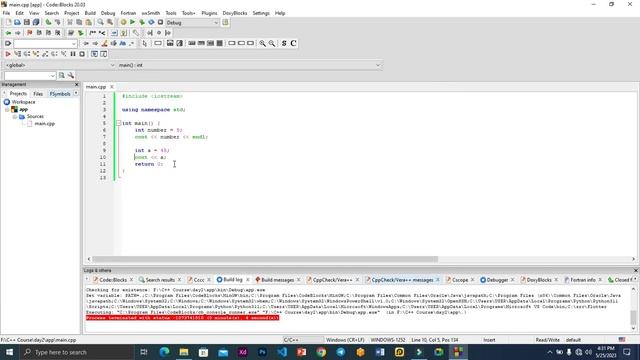Open the DoxyBlocks menu
Screen dimensions: 640x360
coord(235,13)
